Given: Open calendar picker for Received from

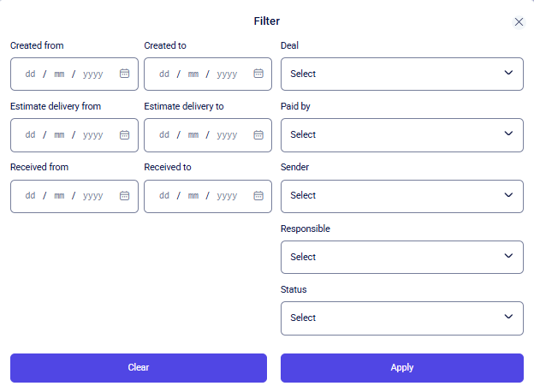Looking at the screenshot, I should click(x=124, y=195).
